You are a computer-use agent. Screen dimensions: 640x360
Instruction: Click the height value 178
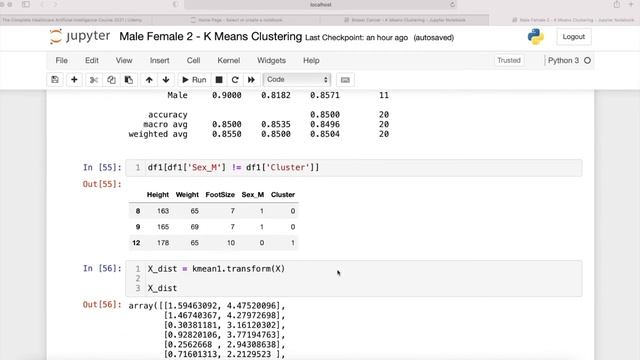163,243
